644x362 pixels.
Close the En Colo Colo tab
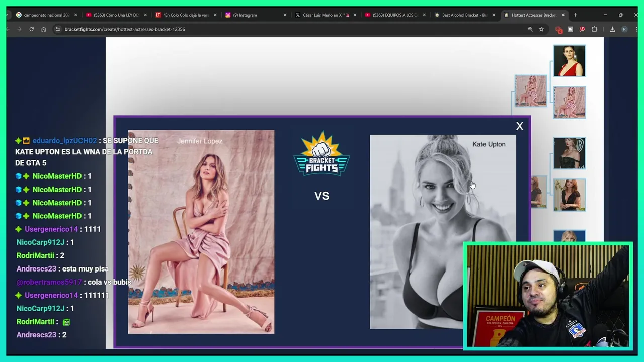point(215,15)
